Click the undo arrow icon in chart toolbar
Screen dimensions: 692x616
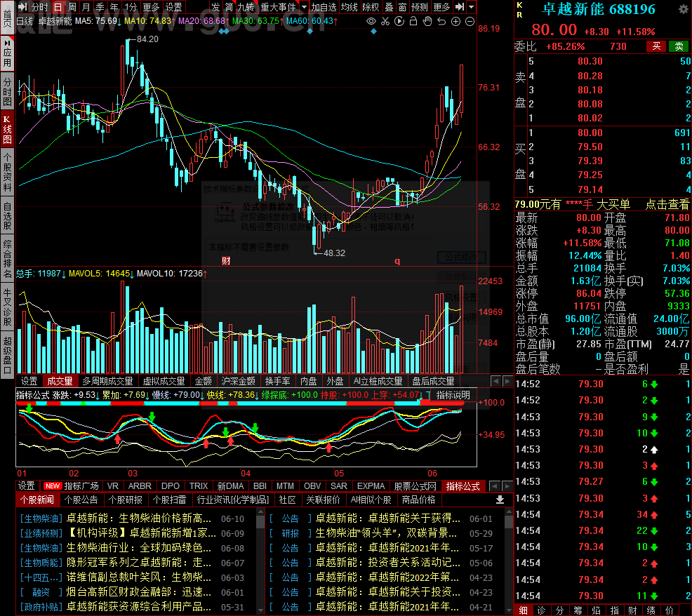click(441, 21)
